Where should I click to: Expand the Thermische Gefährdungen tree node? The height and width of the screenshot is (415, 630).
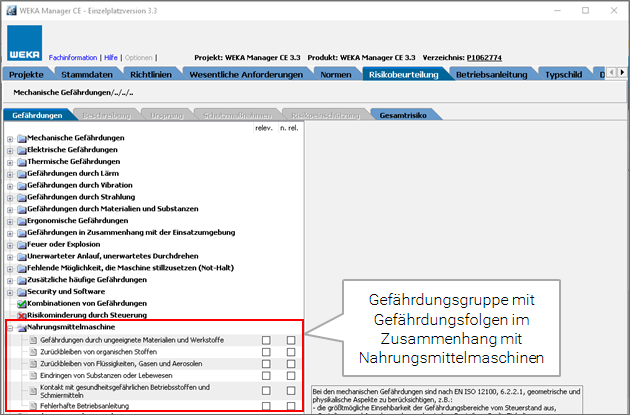coord(10,162)
